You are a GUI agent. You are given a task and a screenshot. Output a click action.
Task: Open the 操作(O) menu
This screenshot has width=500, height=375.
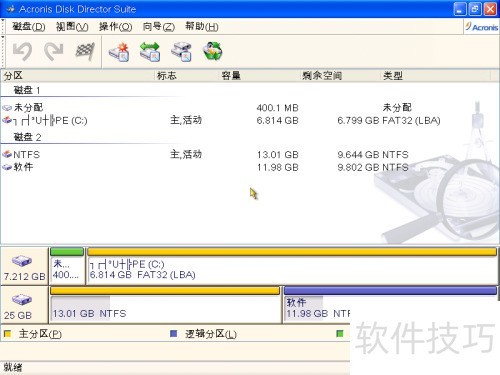pyautogui.click(x=115, y=27)
